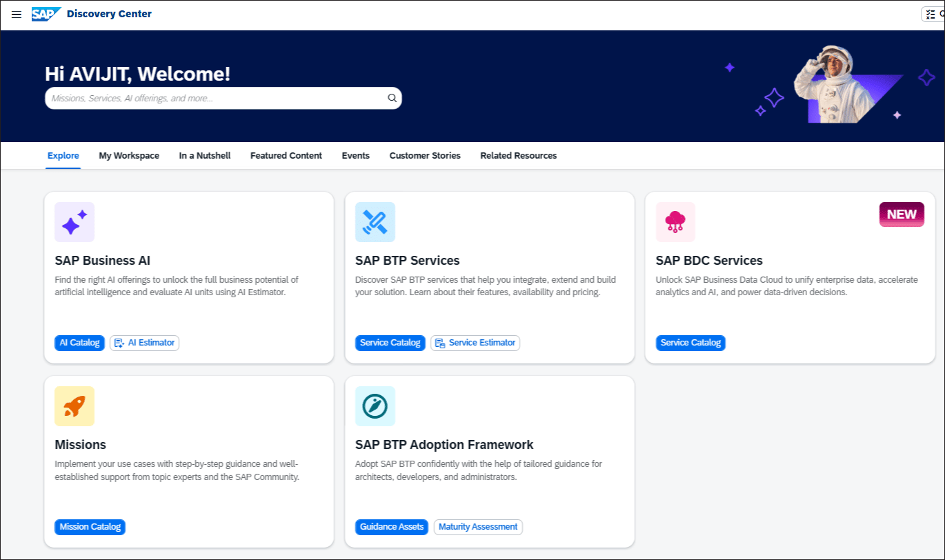The width and height of the screenshot is (945, 560).
Task: Open the My Workspace tab
Action: (x=129, y=156)
